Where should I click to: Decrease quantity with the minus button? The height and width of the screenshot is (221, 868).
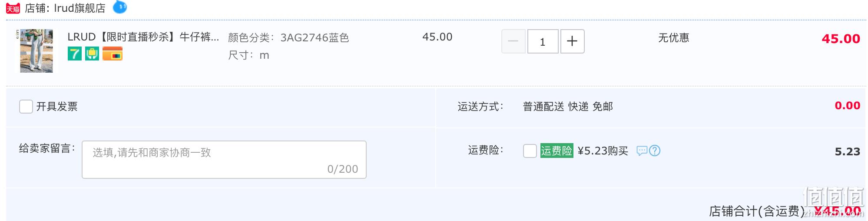[x=513, y=41]
